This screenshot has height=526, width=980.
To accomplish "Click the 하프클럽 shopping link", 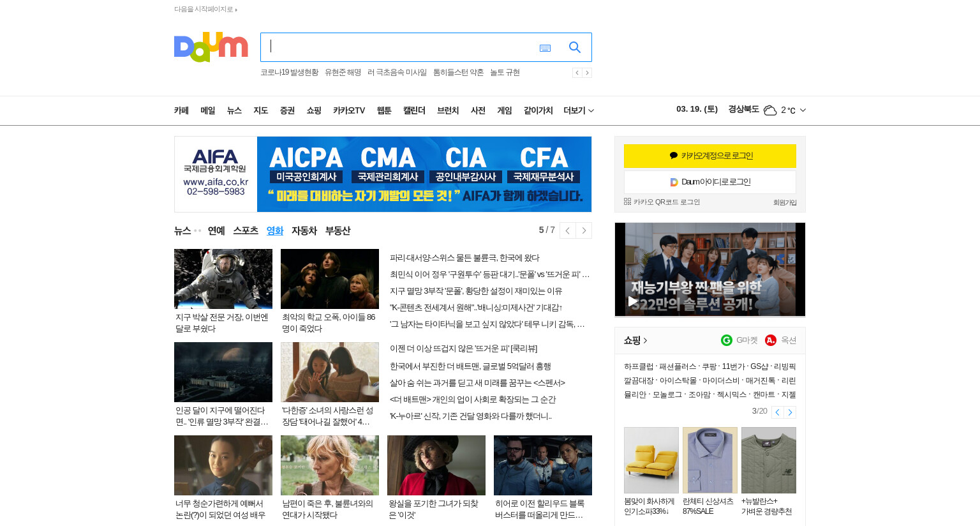I will pyautogui.click(x=639, y=366).
